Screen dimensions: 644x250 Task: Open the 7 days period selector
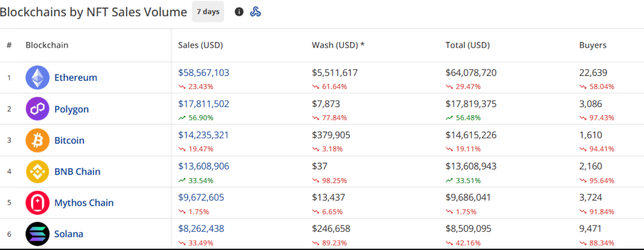coord(208,12)
